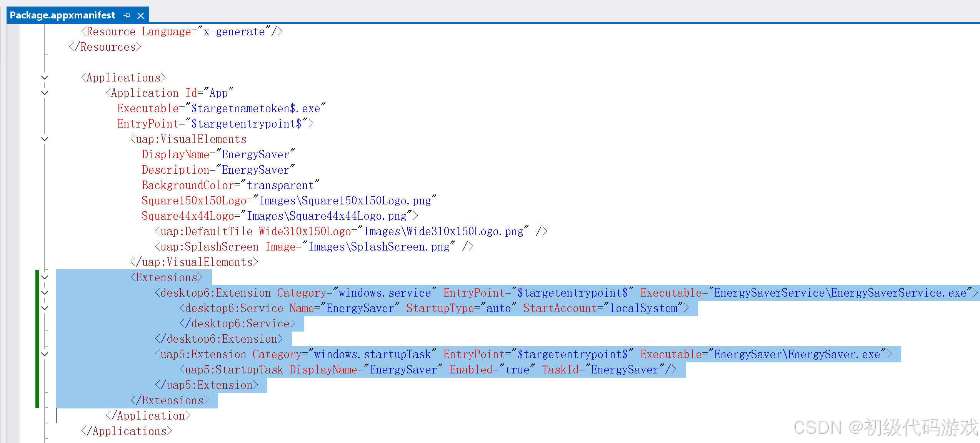980x443 pixels.
Task: Collapse the Applications element outline
Action: pyautogui.click(x=45, y=78)
